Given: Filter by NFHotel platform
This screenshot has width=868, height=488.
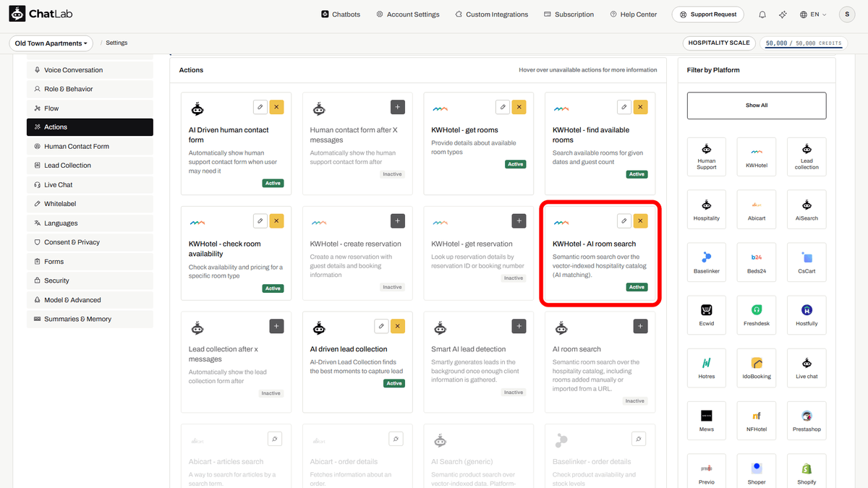Looking at the screenshot, I should click(x=757, y=421).
